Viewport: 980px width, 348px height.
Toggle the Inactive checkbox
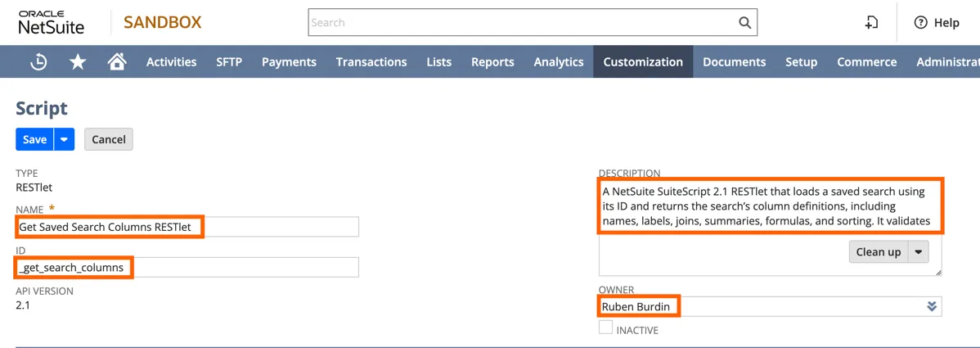click(x=605, y=328)
